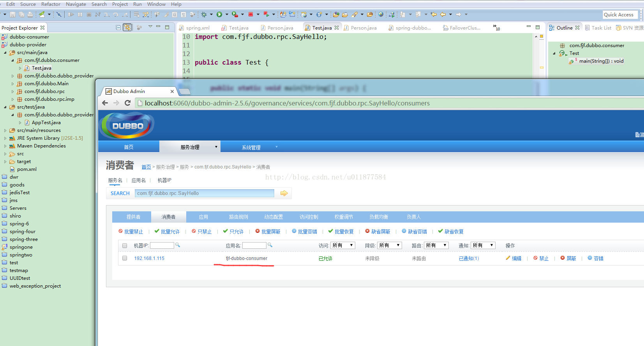
Task: Select the 应用名 search type
Action: pos(139,180)
